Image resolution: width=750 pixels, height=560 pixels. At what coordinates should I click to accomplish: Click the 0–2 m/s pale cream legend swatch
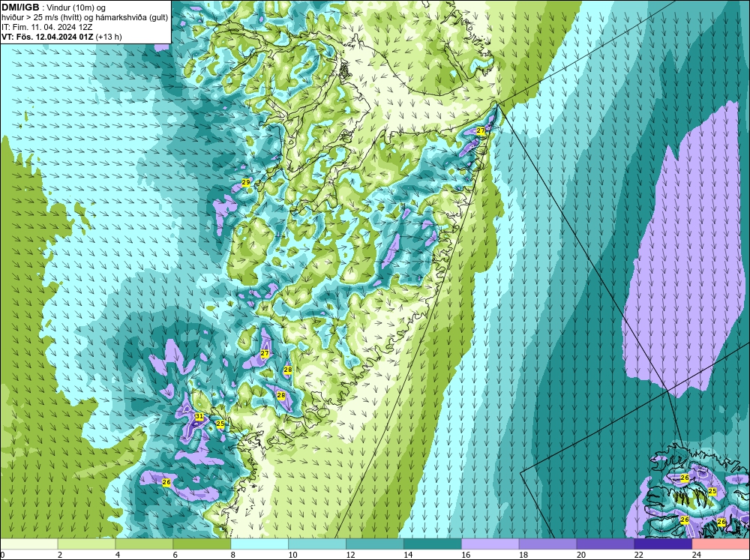(x=28, y=544)
